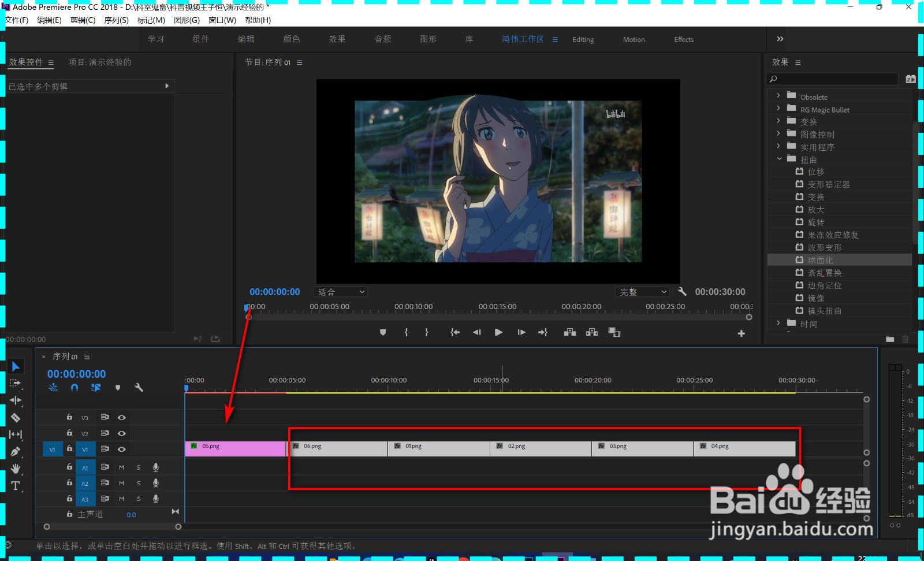Toggle V2 track output eye

tap(122, 433)
